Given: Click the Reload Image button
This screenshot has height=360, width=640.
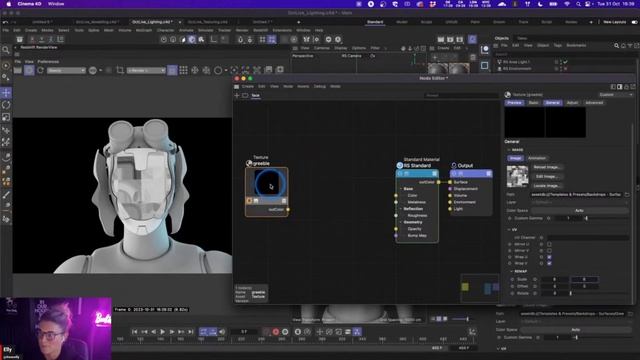Looking at the screenshot, I should (547, 167).
